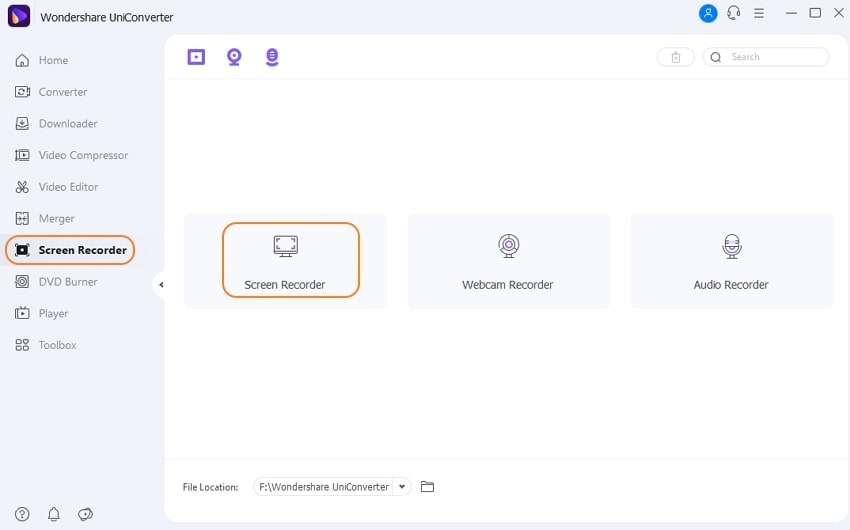850x530 pixels.
Task: Open the output folder icon
Action: click(427, 487)
